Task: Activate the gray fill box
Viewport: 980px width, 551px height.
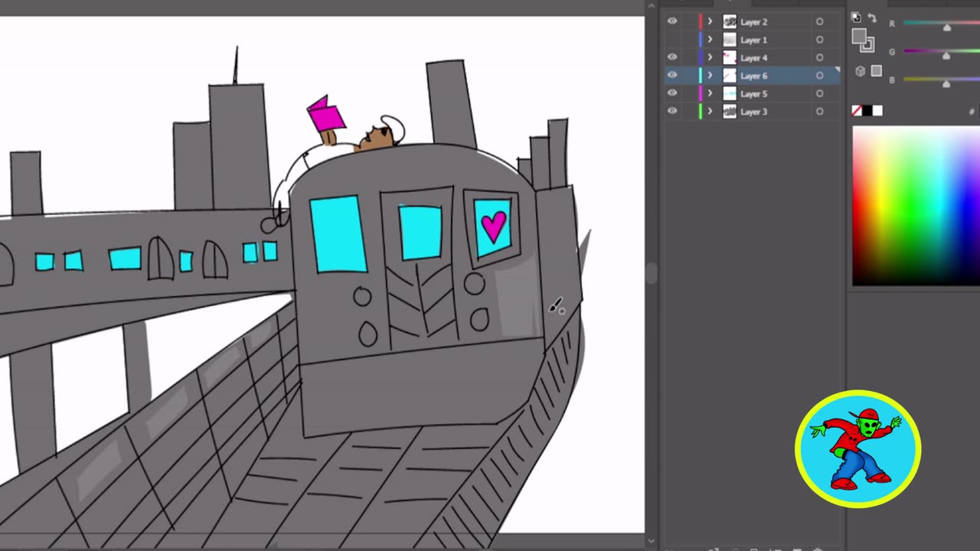Action: click(x=859, y=36)
